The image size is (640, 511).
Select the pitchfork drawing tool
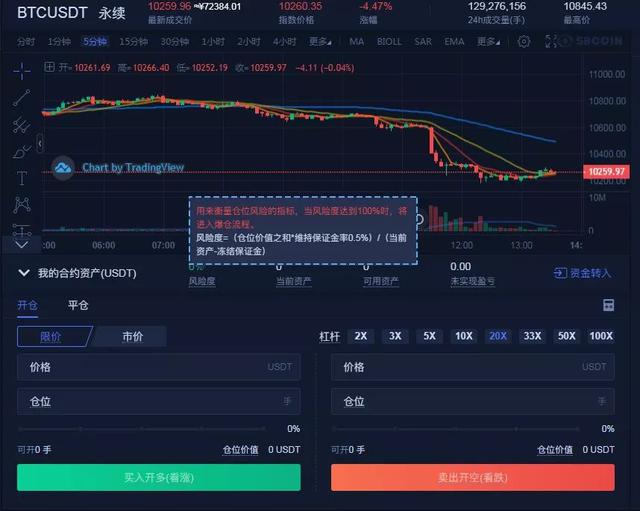click(x=21, y=125)
